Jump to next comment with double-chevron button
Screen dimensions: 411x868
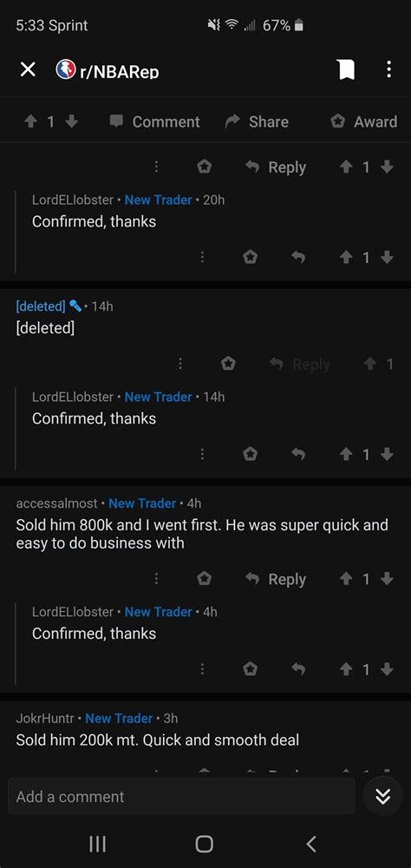coord(382,797)
